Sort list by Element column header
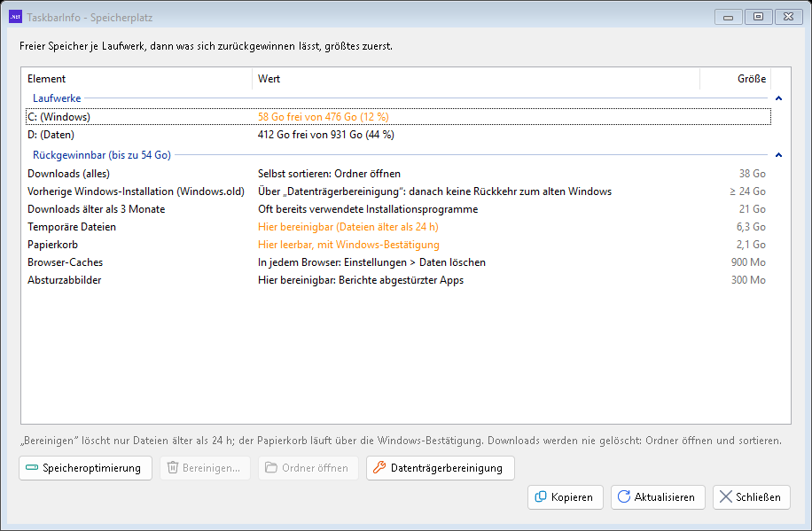812x531 pixels. [137, 79]
